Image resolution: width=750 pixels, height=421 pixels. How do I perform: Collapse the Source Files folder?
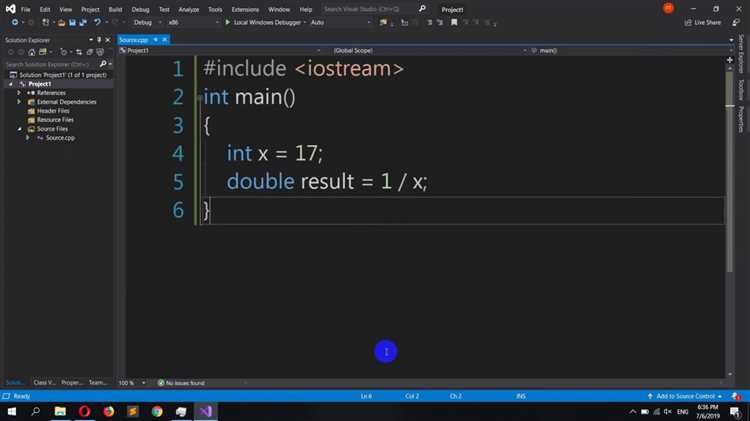(19, 129)
